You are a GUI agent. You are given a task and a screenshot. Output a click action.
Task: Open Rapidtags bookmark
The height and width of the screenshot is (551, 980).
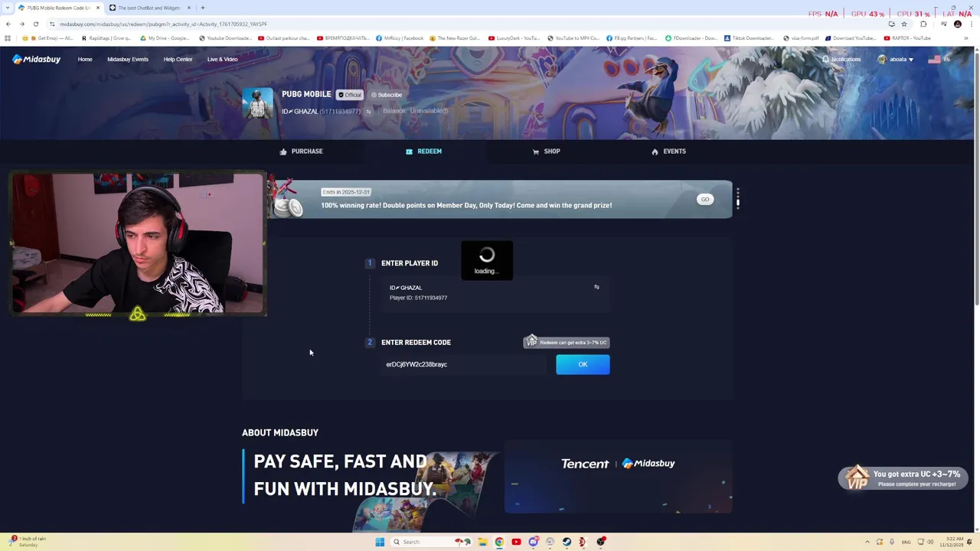(x=106, y=37)
